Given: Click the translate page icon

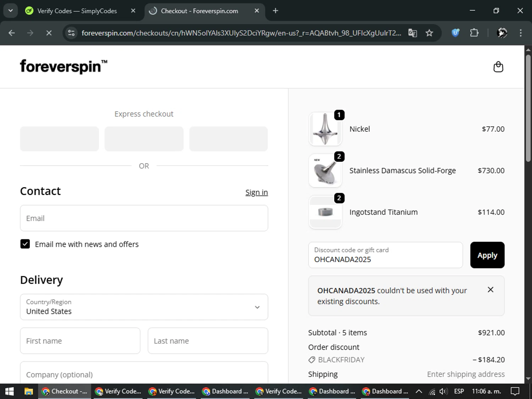Looking at the screenshot, I should (412, 33).
